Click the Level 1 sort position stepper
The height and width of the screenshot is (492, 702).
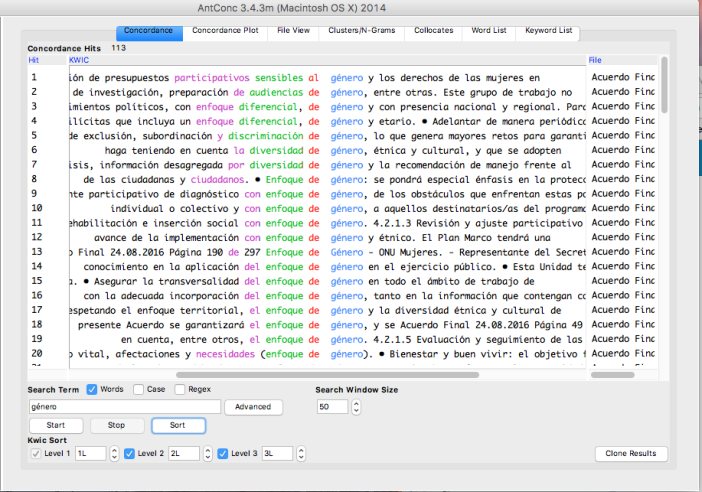point(115,454)
